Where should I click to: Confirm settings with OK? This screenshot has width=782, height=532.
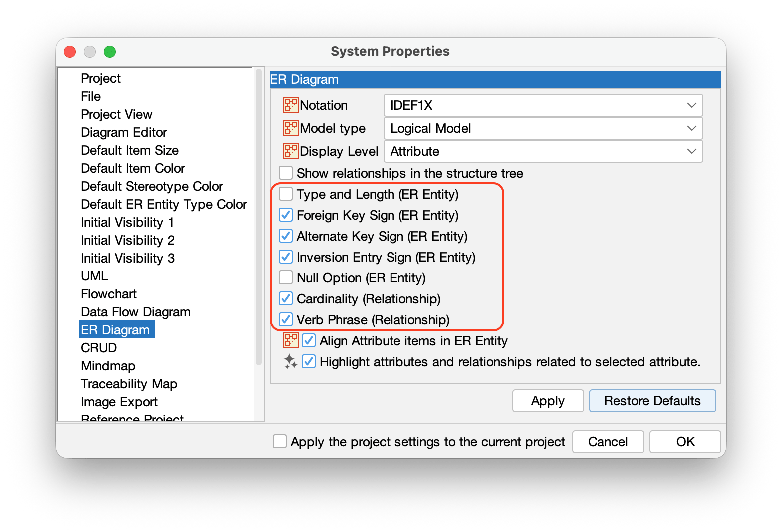point(684,441)
